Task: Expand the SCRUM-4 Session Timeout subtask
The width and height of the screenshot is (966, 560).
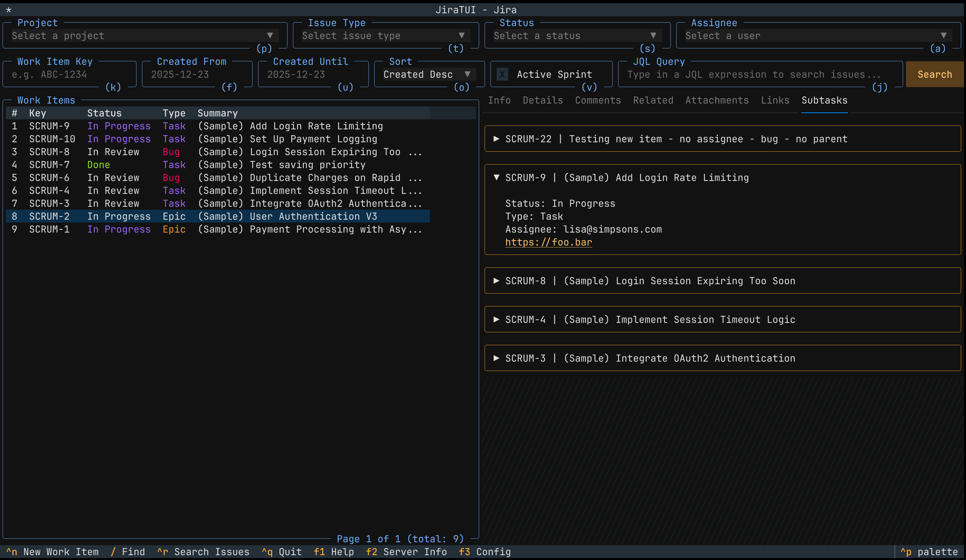Action: pos(723,319)
